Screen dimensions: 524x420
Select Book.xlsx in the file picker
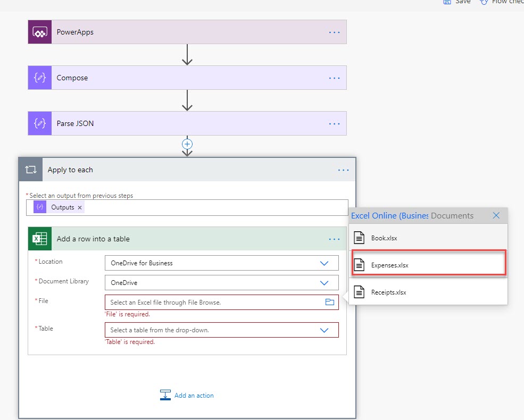tap(384, 238)
